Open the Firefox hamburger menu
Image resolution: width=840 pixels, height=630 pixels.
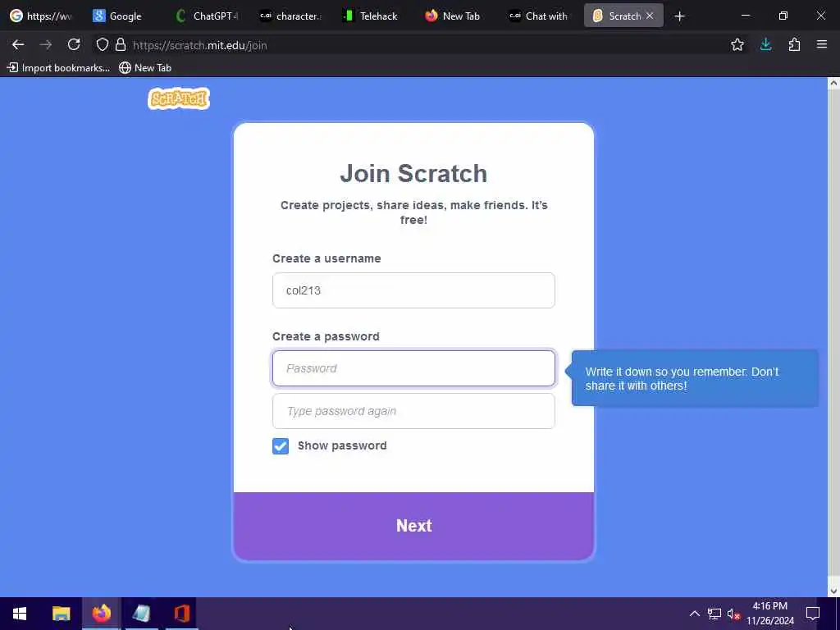click(x=822, y=45)
